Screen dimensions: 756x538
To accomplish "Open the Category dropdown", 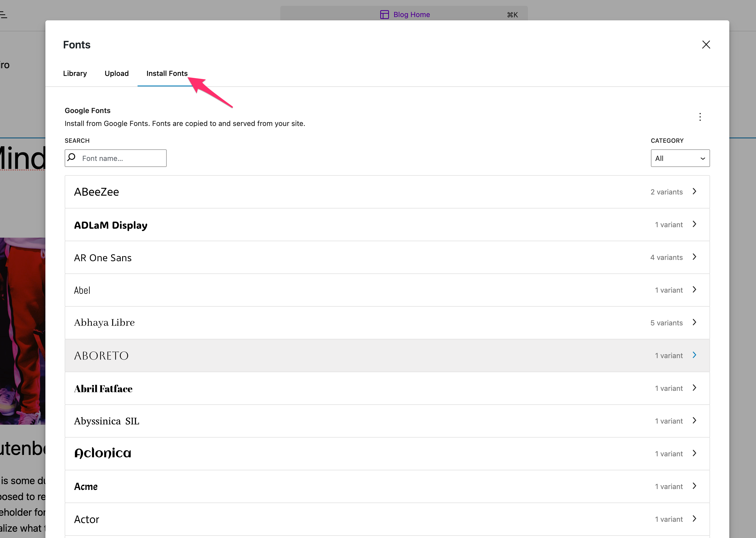I will (680, 158).
